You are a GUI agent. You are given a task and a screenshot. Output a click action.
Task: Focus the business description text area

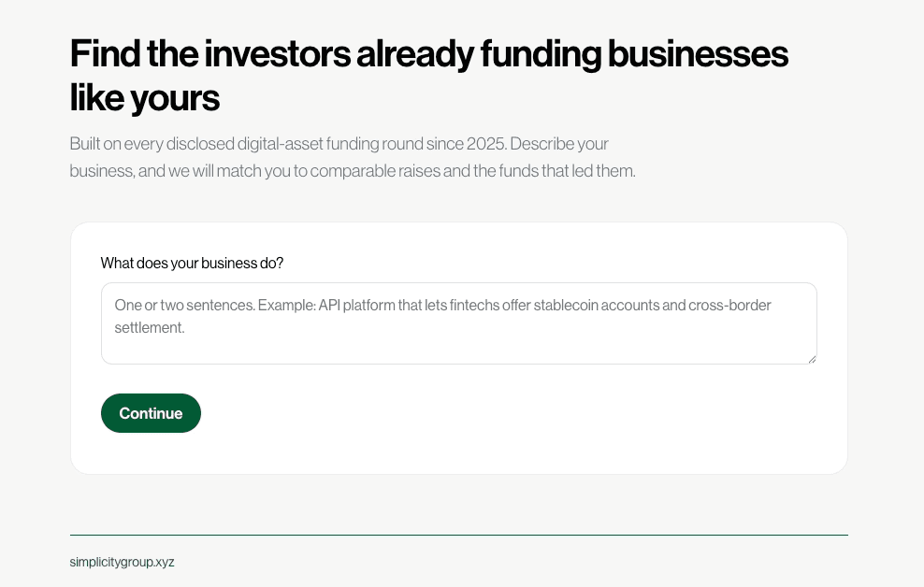pos(459,323)
